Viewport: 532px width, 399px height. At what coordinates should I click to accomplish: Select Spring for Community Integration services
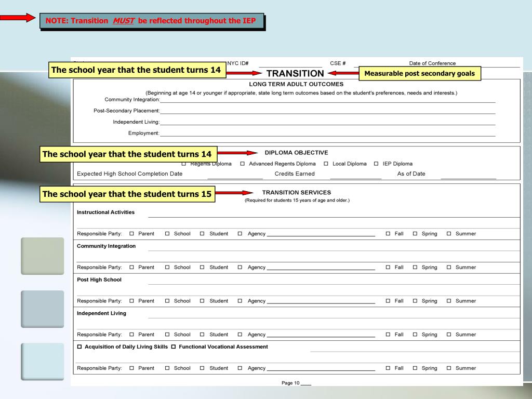point(415,267)
